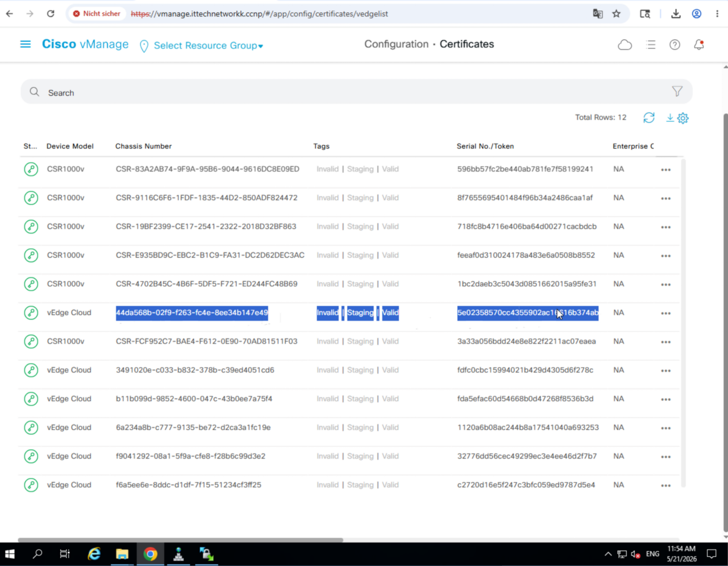Click status key icon for CSR-83A2AB74 row
Screen dimensions: 728x566
pos(31,169)
